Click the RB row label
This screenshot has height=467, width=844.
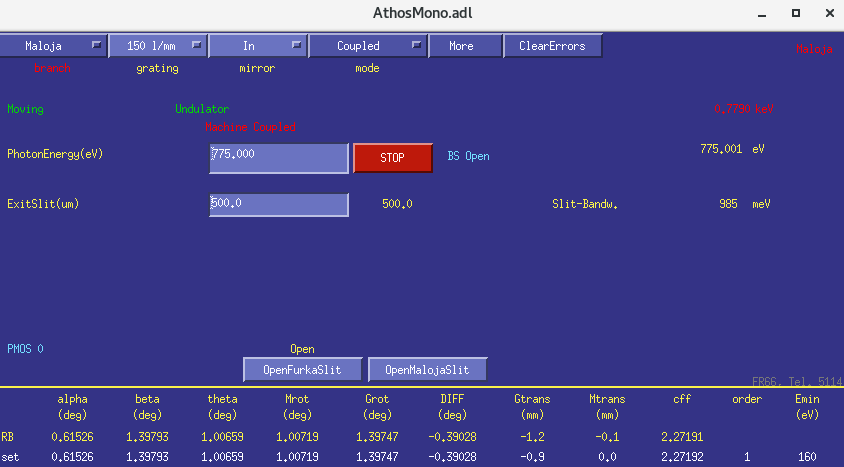tap(8, 437)
